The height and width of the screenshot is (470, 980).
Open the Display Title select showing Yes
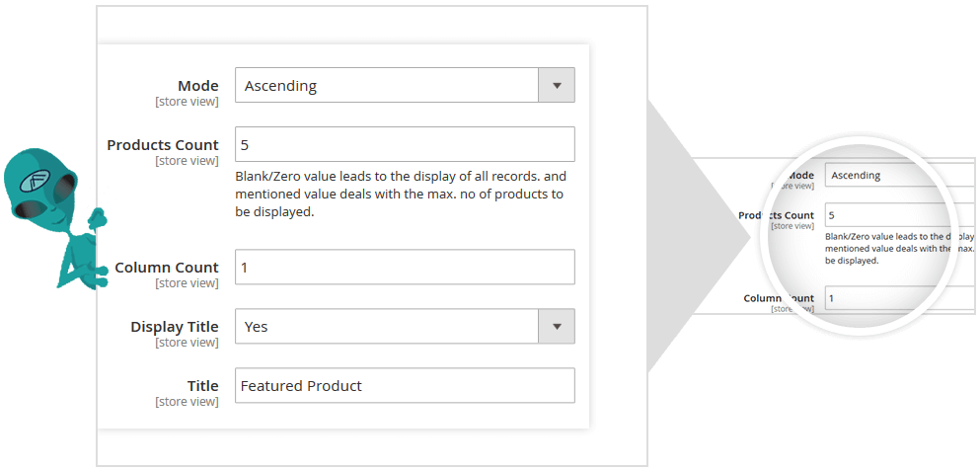click(387, 327)
